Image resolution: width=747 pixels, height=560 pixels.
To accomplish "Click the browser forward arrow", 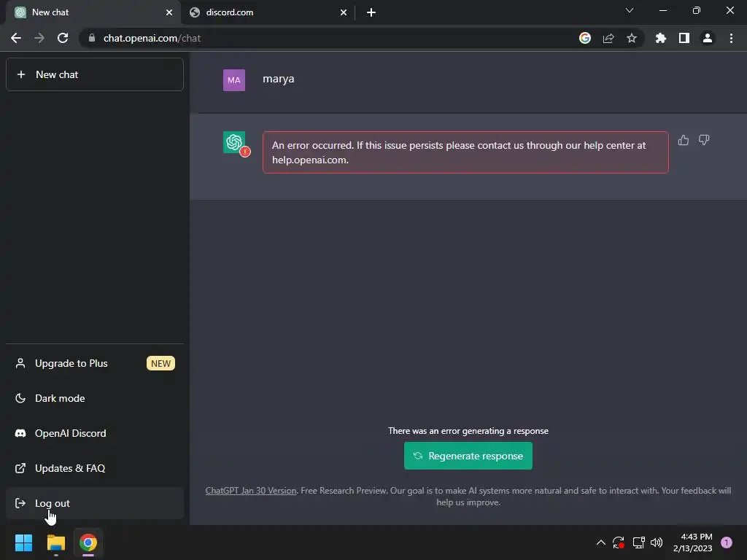I will coord(39,38).
